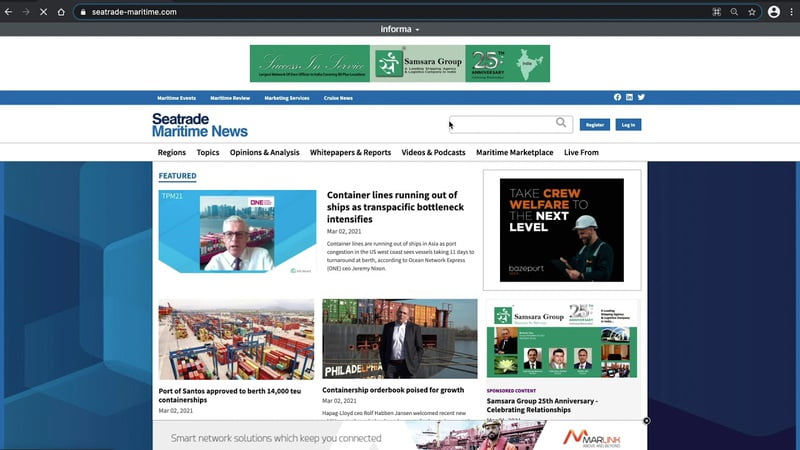Open the browser three-dot menu
Screen dimensions: 800x450
tap(791, 12)
